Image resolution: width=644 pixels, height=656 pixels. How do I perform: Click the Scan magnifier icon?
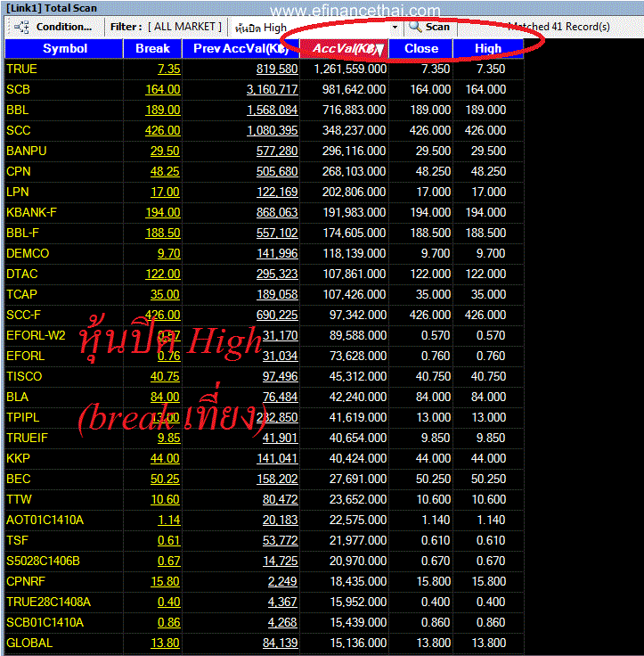(415, 27)
